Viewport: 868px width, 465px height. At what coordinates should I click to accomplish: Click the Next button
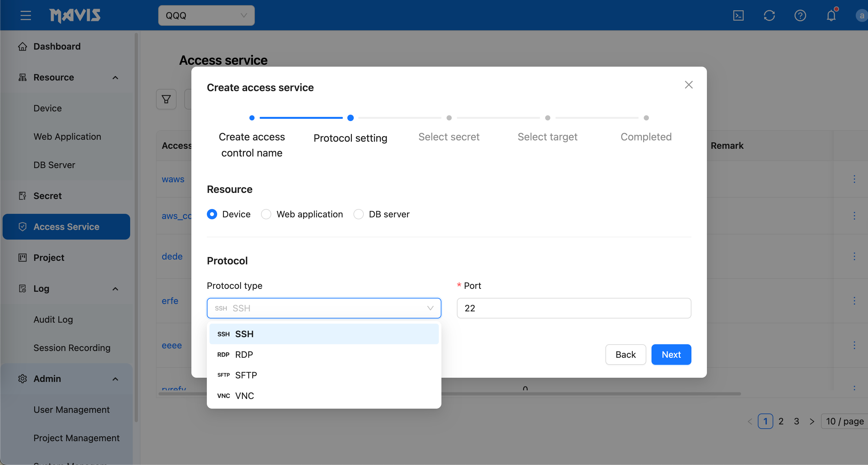coord(671,355)
